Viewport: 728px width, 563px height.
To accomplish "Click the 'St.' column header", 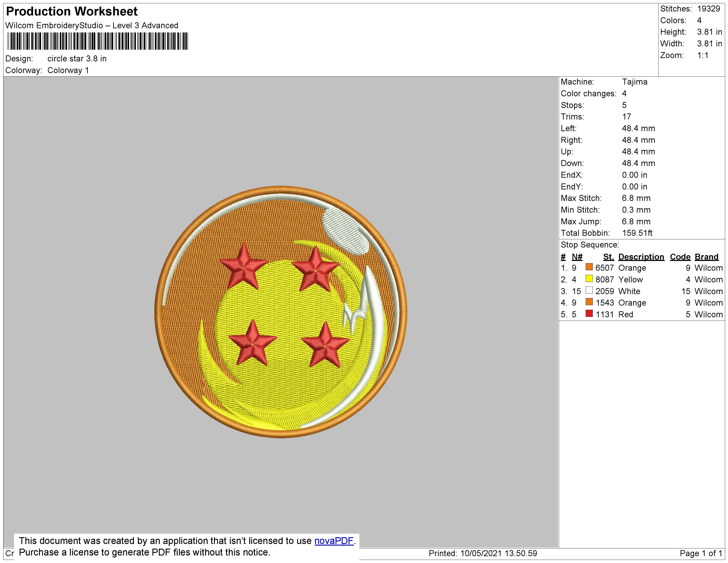I will click(x=608, y=257).
